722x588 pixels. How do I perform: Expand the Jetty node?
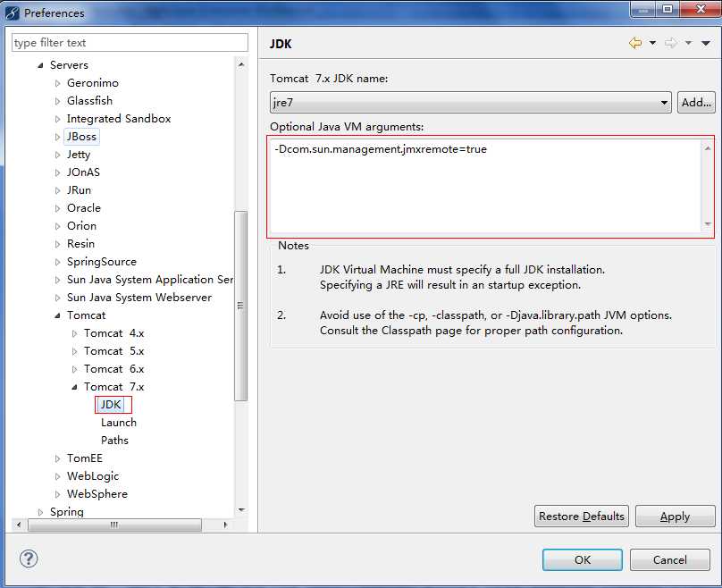(x=57, y=155)
